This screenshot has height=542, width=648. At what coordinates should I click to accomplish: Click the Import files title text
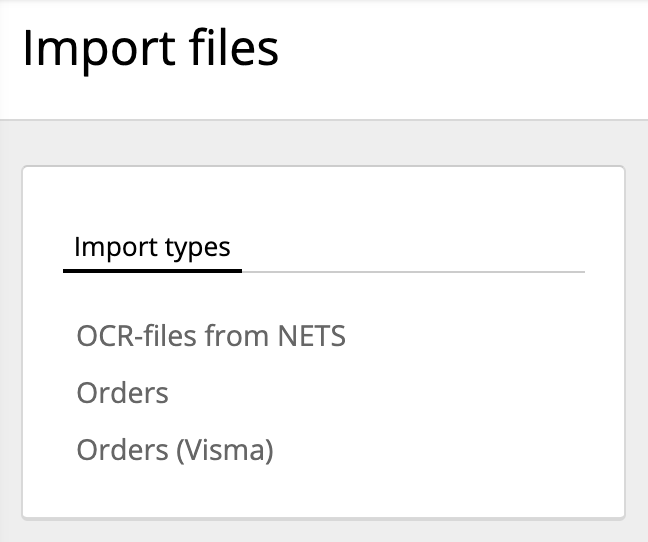[x=150, y=49]
